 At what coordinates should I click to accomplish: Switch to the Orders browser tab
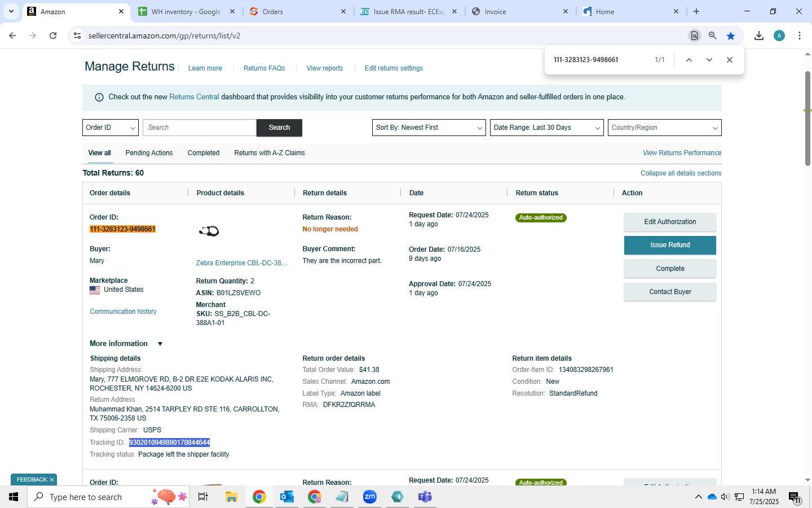click(x=298, y=11)
